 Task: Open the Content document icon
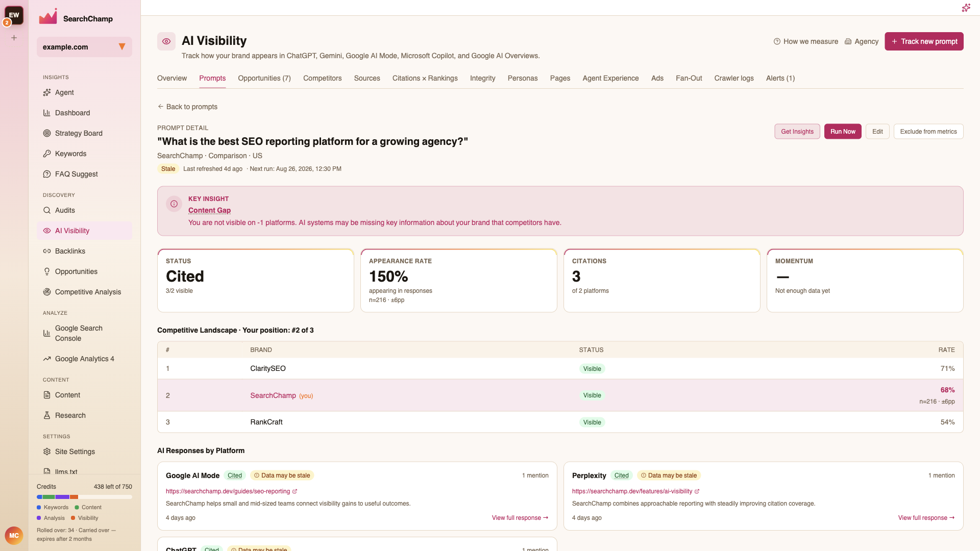click(47, 395)
